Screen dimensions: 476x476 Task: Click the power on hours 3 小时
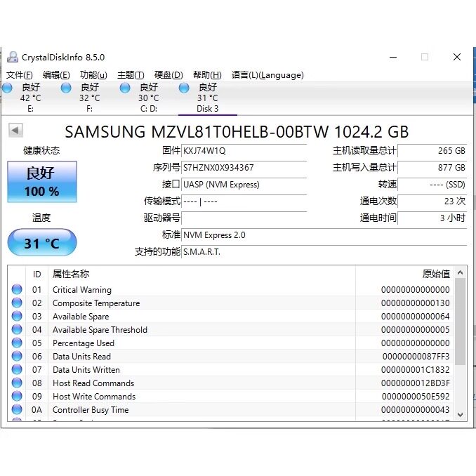[x=432, y=218]
